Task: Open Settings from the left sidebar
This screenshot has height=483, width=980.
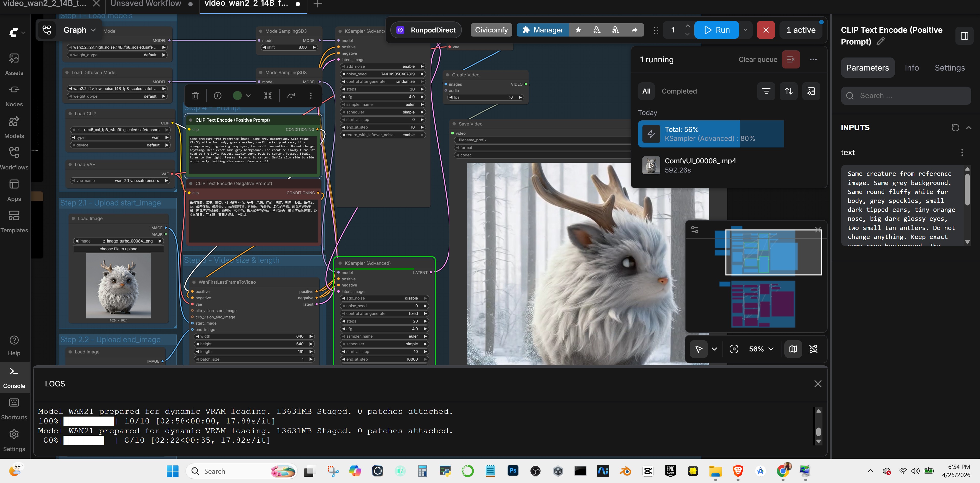Action: (14, 440)
